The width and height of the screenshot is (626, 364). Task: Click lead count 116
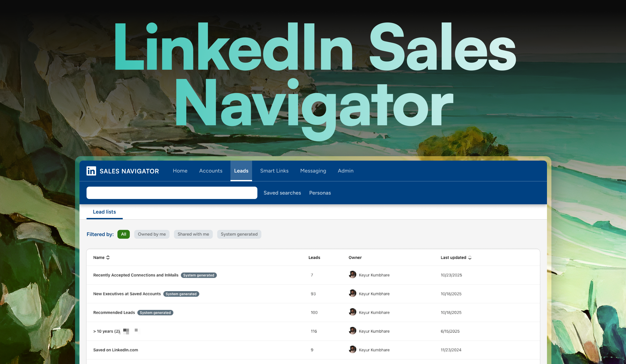click(x=314, y=331)
